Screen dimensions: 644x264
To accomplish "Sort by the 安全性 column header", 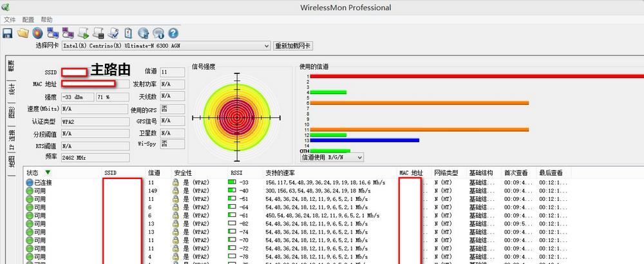I will click(x=200, y=173).
